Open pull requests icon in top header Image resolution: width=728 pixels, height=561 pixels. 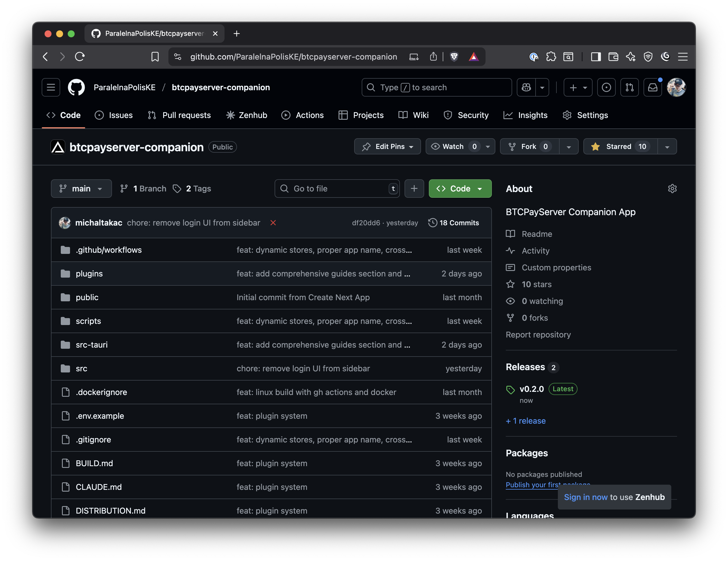pyautogui.click(x=629, y=87)
